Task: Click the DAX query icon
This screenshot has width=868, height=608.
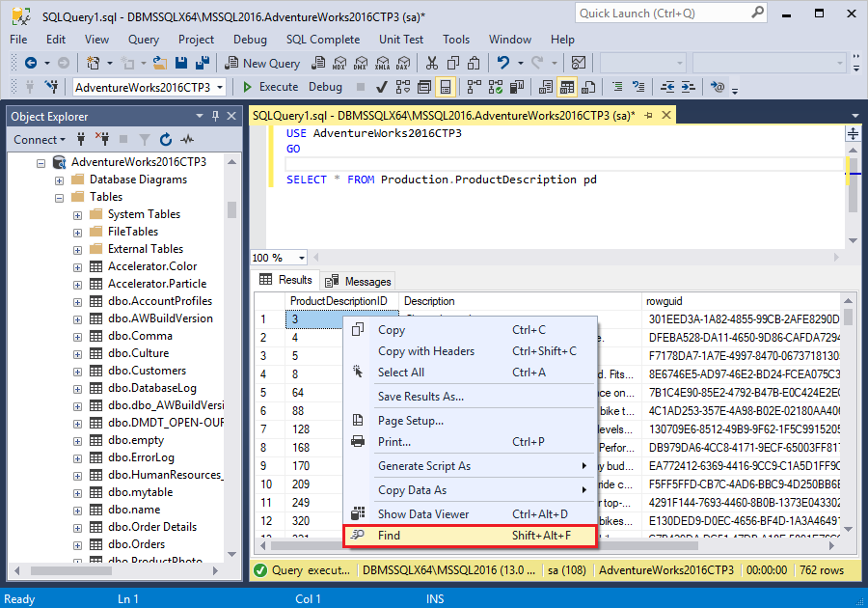Action: click(x=403, y=63)
